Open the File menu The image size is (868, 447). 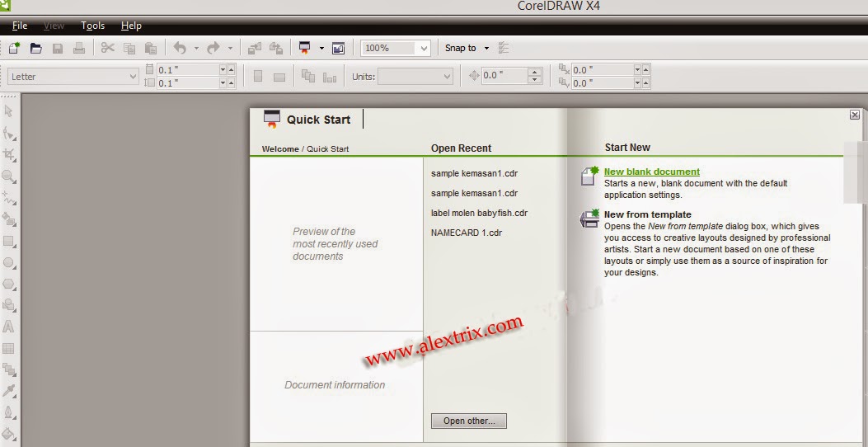click(20, 26)
